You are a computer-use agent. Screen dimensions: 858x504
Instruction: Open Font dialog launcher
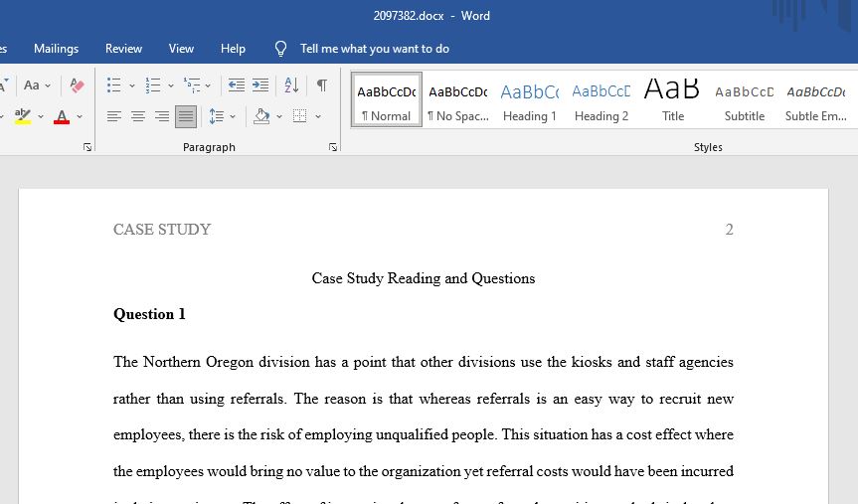pos(87,147)
